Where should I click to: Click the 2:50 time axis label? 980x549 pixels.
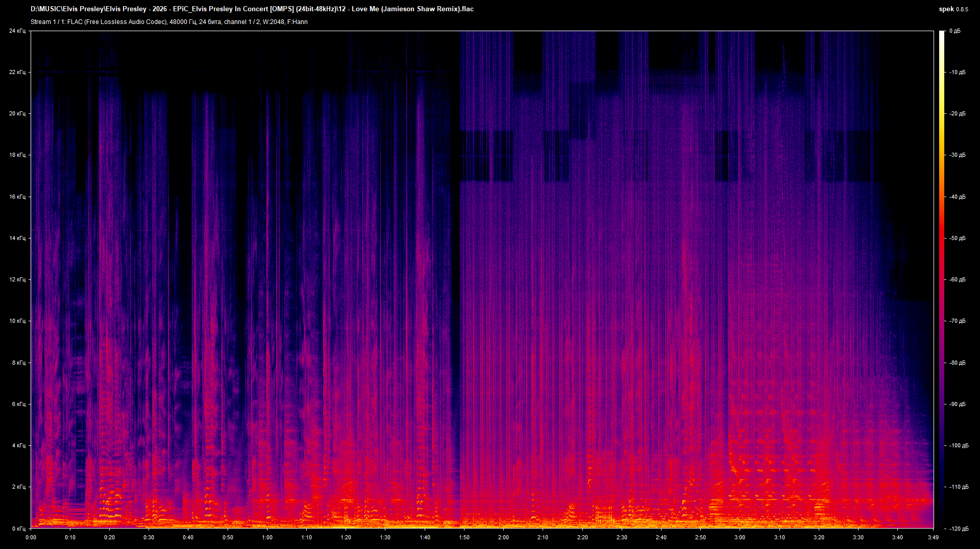click(701, 537)
